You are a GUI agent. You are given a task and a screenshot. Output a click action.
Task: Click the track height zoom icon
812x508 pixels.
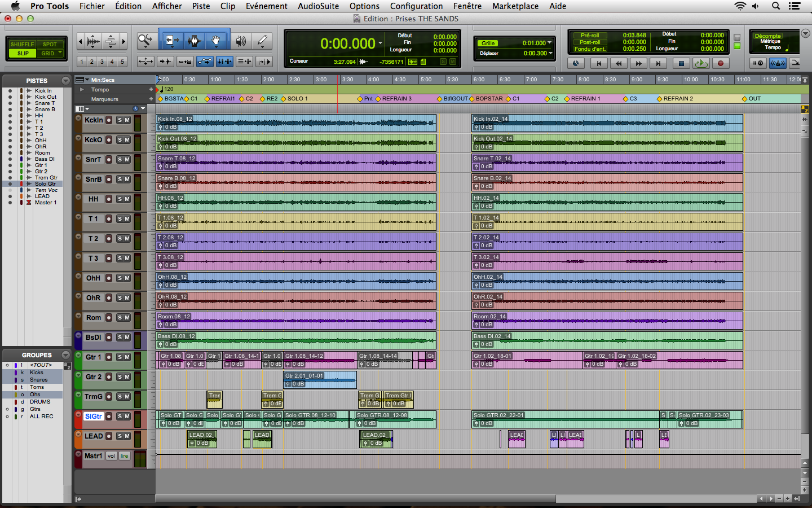tap(111, 41)
